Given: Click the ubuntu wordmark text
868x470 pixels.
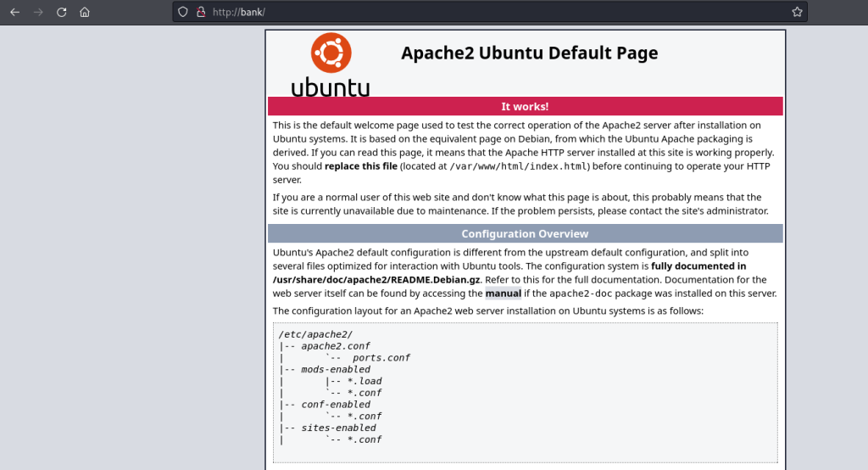Looking at the screenshot, I should 331,87.
